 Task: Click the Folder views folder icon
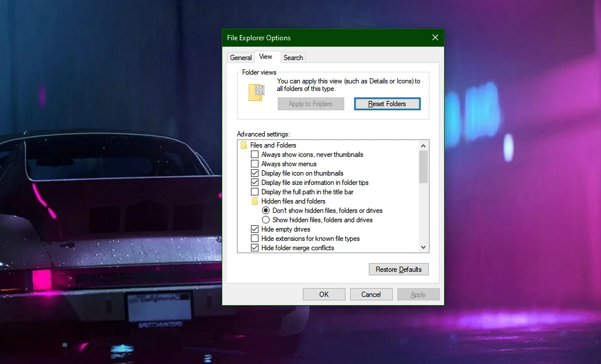(256, 92)
